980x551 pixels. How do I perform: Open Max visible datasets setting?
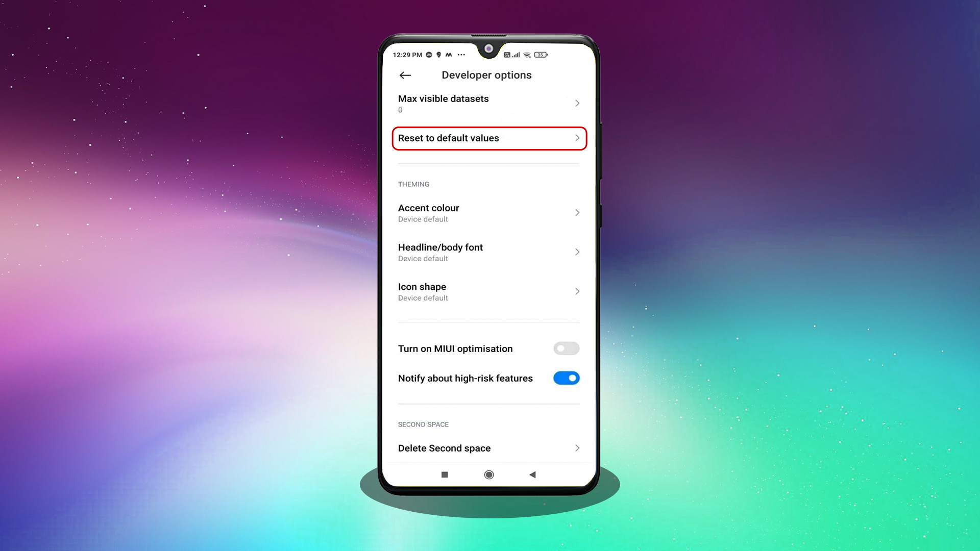[x=488, y=103]
